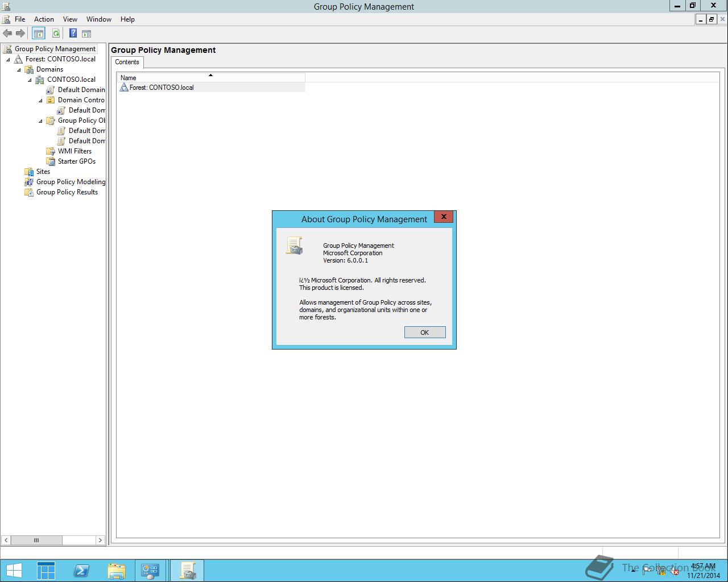Click the Refresh toolbar icon

pyautogui.click(x=56, y=34)
